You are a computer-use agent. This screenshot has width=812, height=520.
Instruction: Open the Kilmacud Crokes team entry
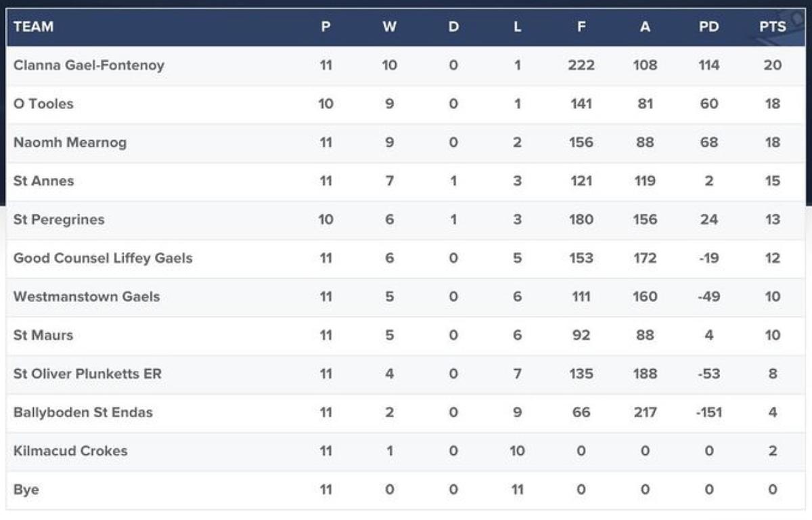[70, 452]
